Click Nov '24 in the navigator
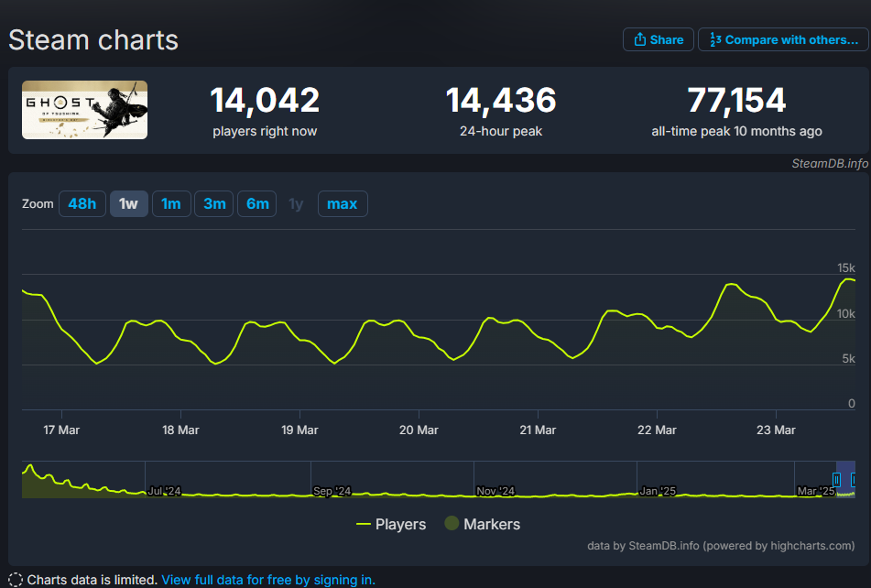This screenshot has height=588, width=871. click(495, 491)
